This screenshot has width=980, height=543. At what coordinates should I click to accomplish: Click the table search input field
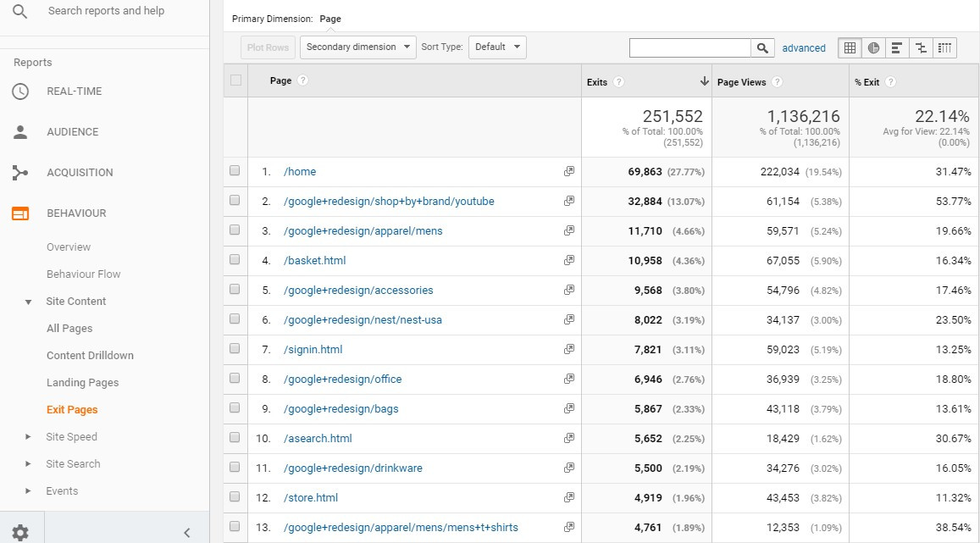pyautogui.click(x=690, y=48)
